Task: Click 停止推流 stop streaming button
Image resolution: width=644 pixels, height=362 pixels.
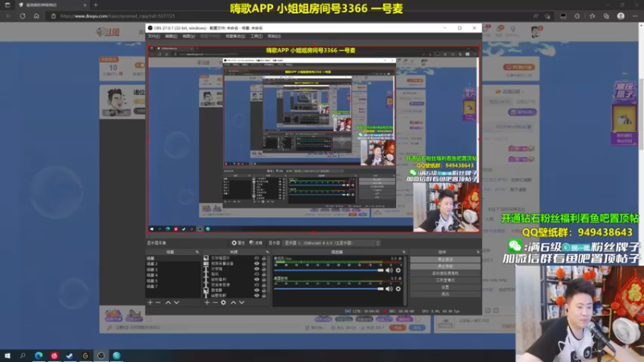Action: [445, 259]
